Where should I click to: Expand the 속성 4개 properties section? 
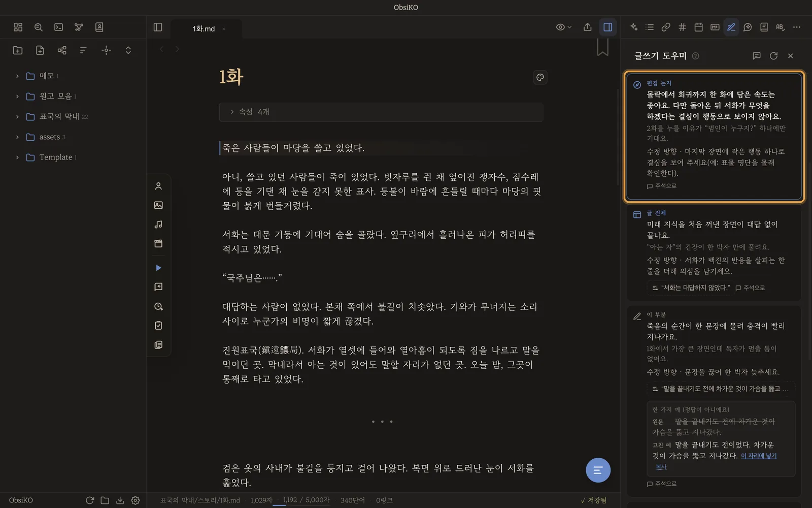tap(381, 112)
